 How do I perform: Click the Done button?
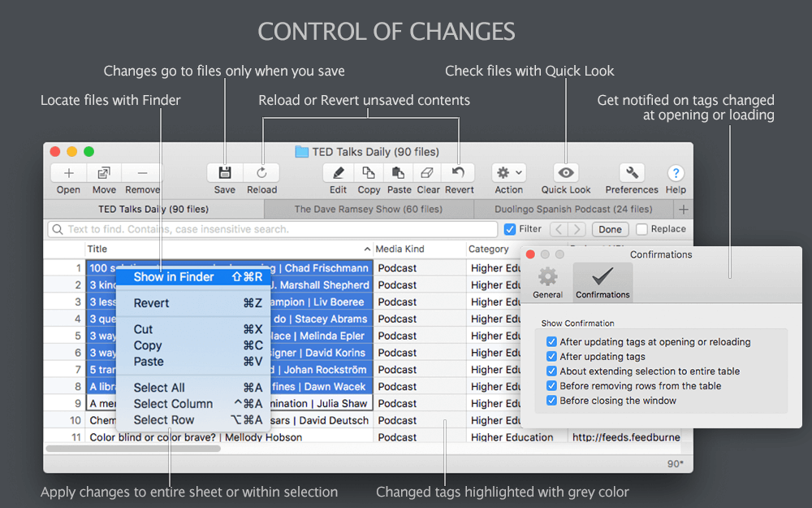(x=610, y=229)
